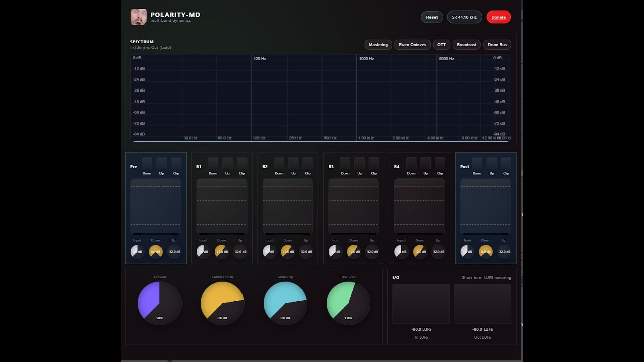Click the Post Down knob

[486, 251]
